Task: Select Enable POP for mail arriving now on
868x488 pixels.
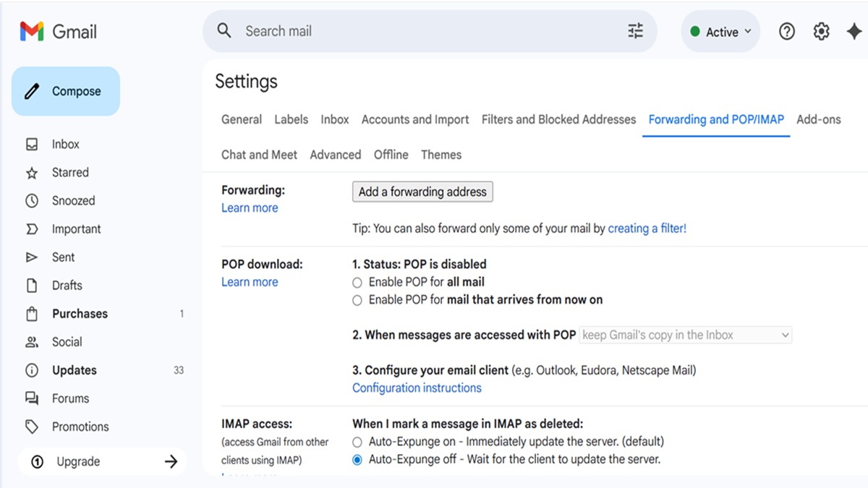Action: coord(357,300)
